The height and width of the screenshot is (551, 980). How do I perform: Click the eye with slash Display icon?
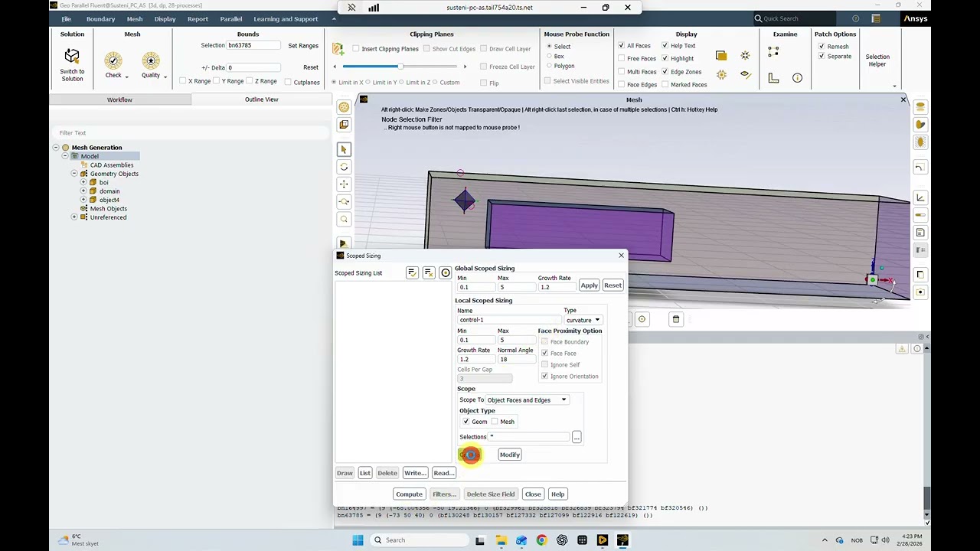pyautogui.click(x=745, y=74)
